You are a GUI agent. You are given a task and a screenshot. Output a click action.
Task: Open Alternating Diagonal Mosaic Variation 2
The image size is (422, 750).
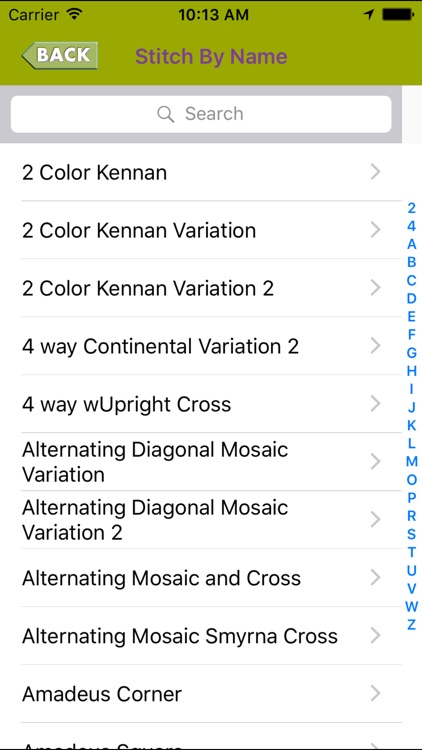(201, 520)
